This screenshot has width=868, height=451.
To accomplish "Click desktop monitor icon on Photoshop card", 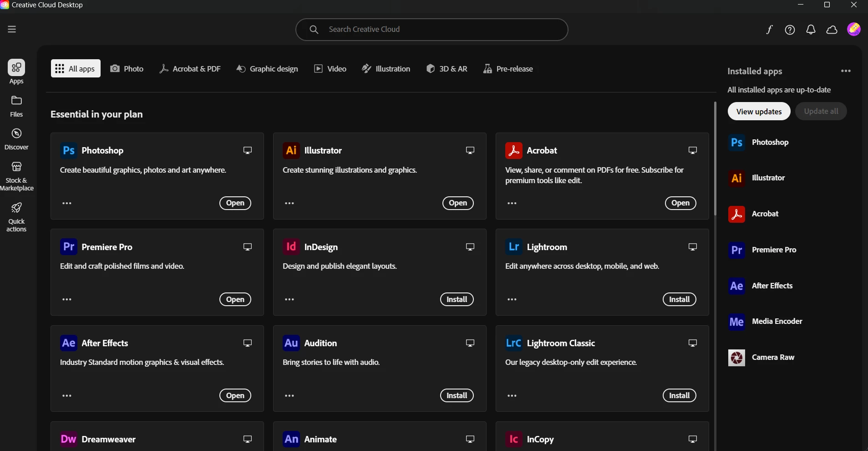I will point(248,150).
